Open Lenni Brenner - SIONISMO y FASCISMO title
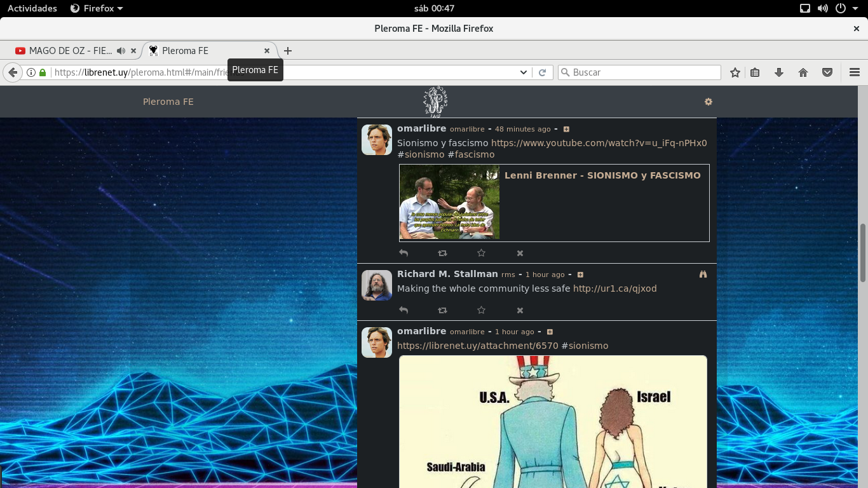The width and height of the screenshot is (868, 488). (602, 175)
